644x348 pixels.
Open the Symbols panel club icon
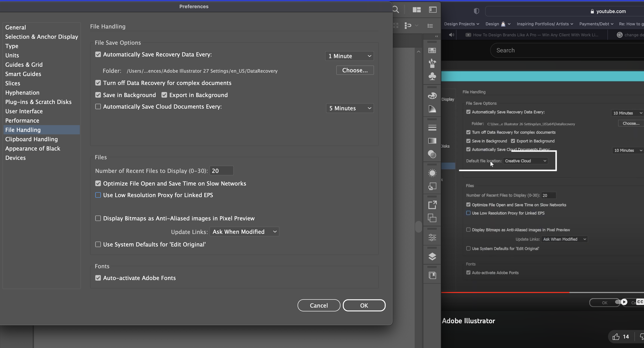pos(432,76)
